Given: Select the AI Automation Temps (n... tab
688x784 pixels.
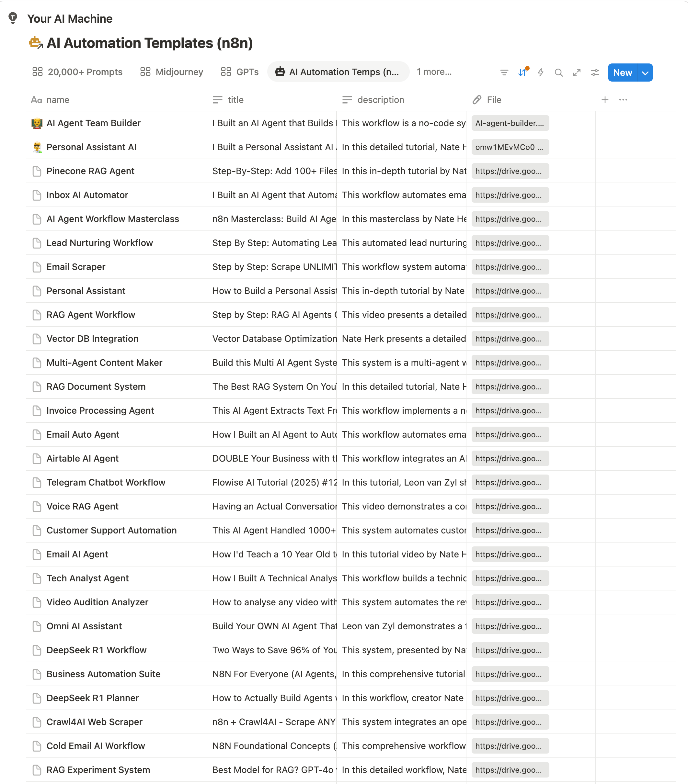Looking at the screenshot, I should click(338, 72).
